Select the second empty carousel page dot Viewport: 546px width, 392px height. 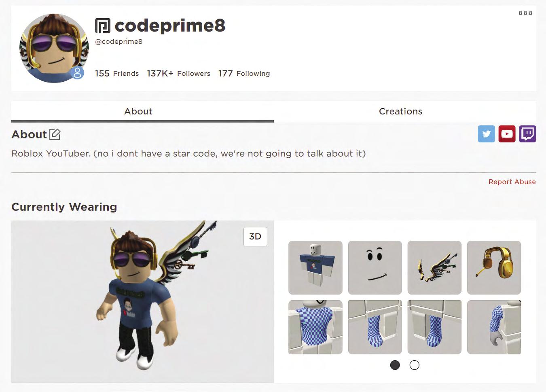click(x=414, y=365)
